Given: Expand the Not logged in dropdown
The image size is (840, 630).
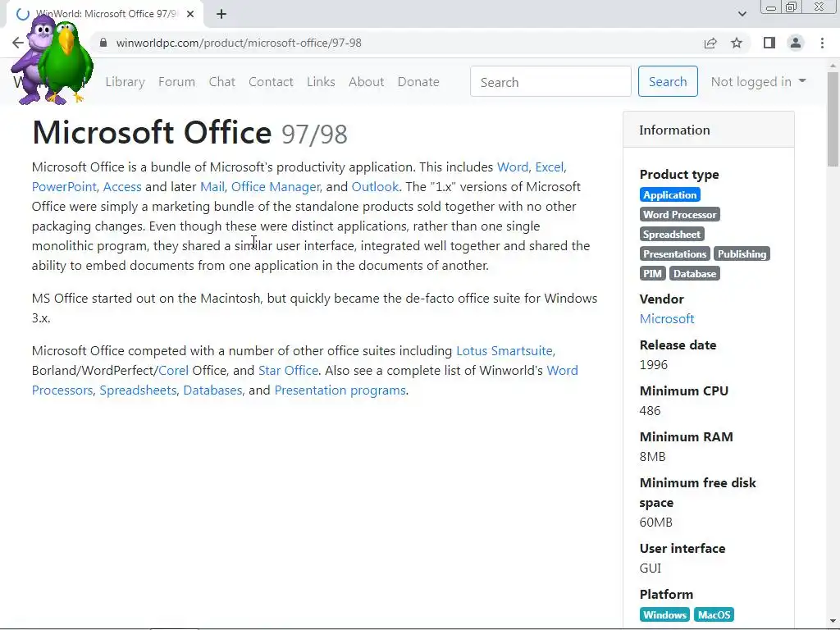Looking at the screenshot, I should tap(758, 81).
